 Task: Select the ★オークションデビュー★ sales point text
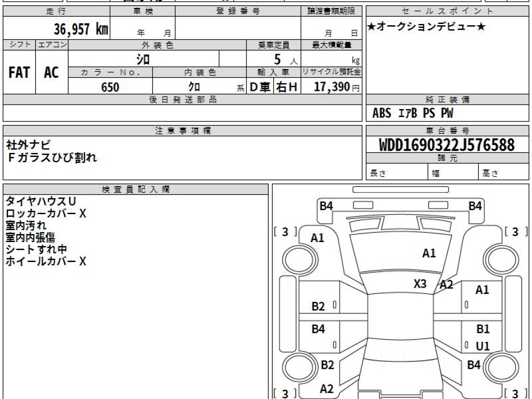coord(427,27)
